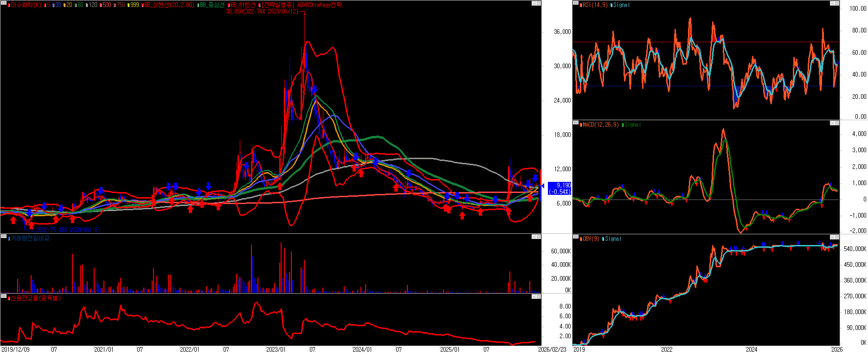The height and width of the screenshot is (354, 868).
Task: Click the 2026/02/23 end date on time axis
Action: [552, 349]
